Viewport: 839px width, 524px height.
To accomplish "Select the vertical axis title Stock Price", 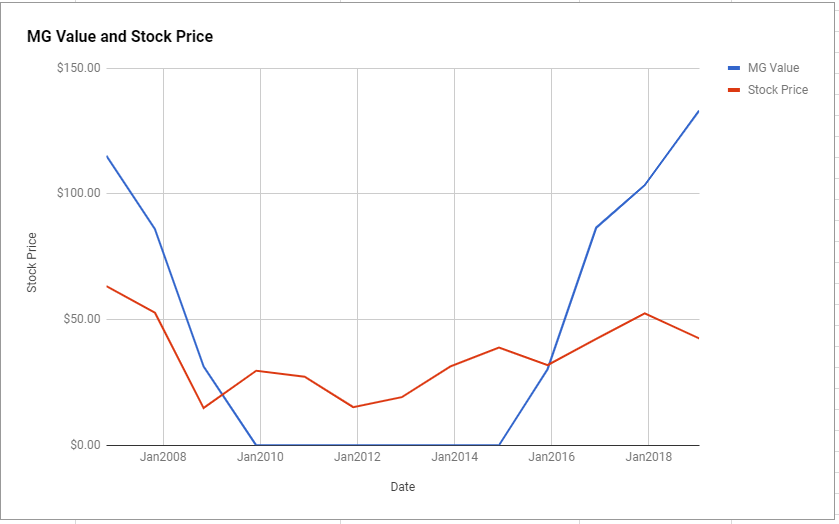I will (x=32, y=262).
